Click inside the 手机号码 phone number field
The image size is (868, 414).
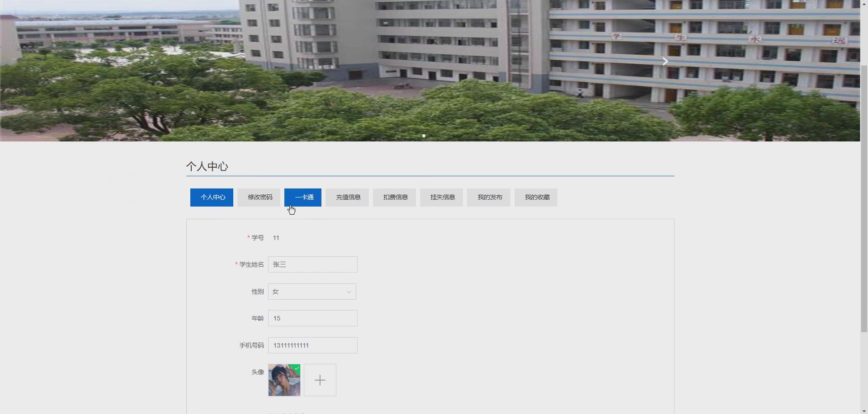coord(312,345)
